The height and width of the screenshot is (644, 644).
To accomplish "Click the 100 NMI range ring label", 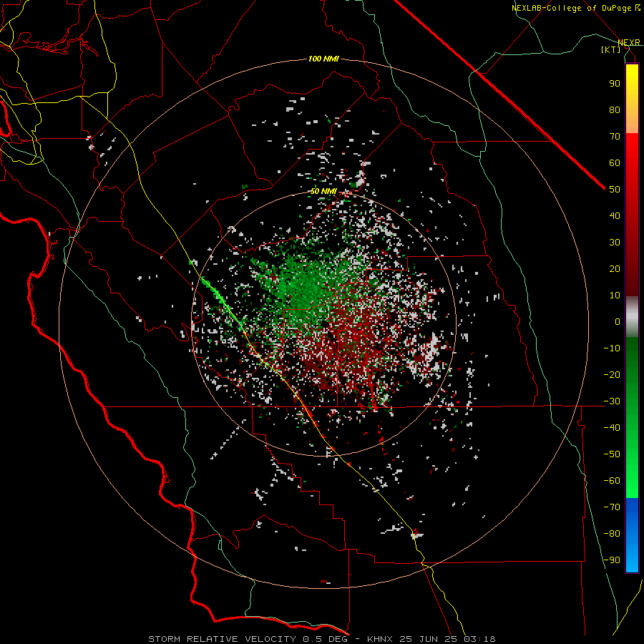I will [x=323, y=59].
